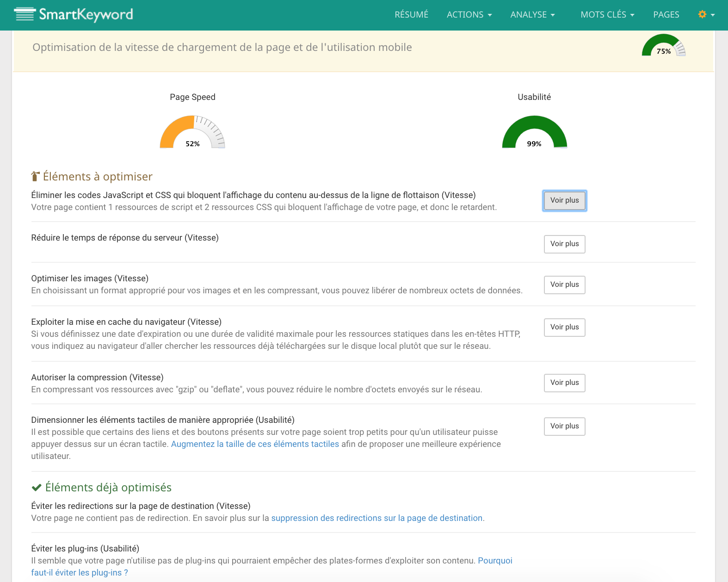Click the Éléments à optimiser heading
Image resolution: width=728 pixels, height=582 pixels.
(98, 176)
